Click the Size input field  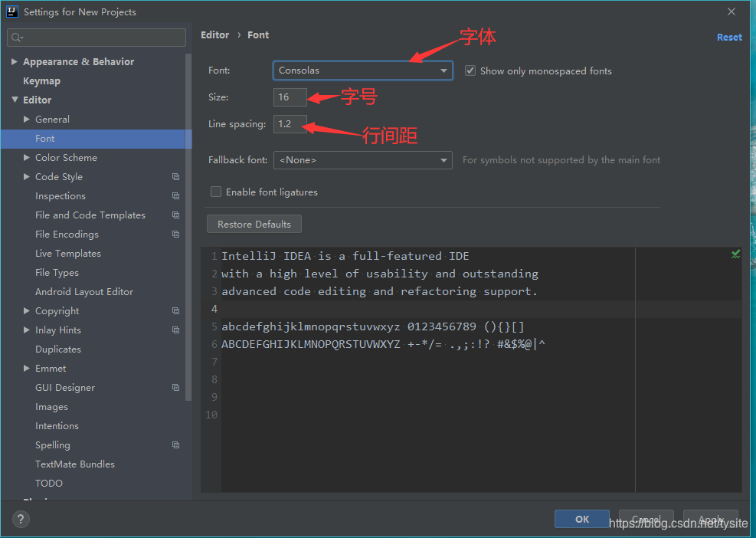[x=290, y=97]
